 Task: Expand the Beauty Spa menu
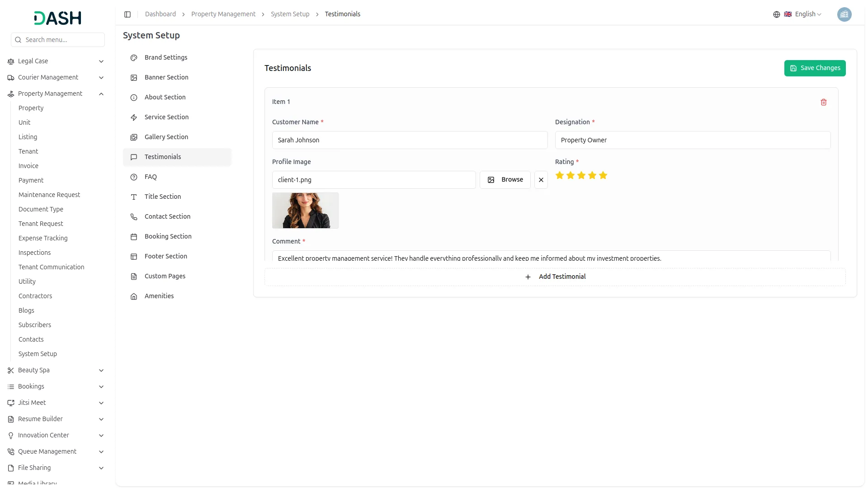point(101,371)
